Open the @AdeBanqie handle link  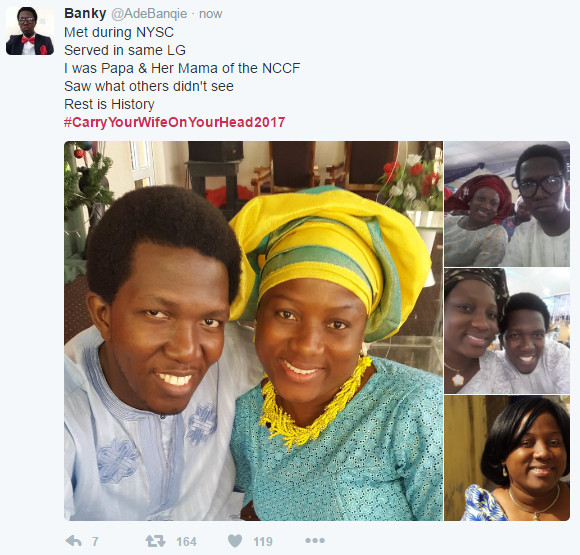tap(149, 14)
